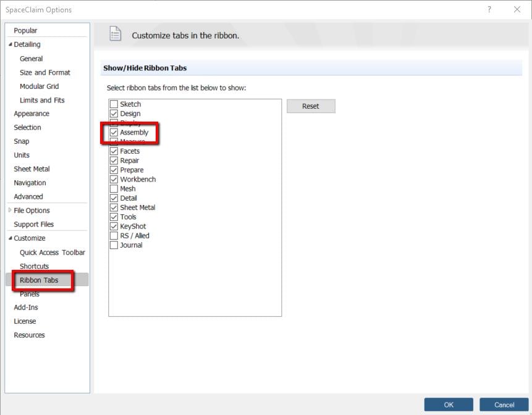Uncheck the Assembly ribbon tab

[114, 132]
